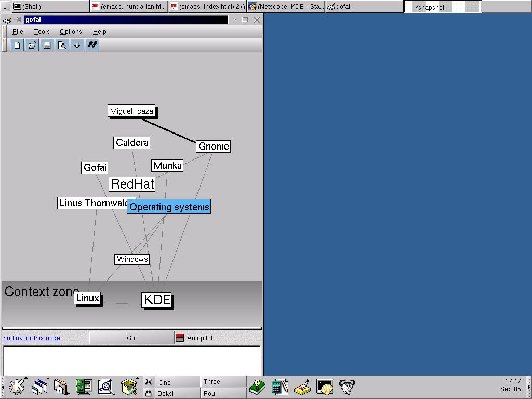532x399 pixels.
Task: Select the Operating systems node
Action: 169,207
